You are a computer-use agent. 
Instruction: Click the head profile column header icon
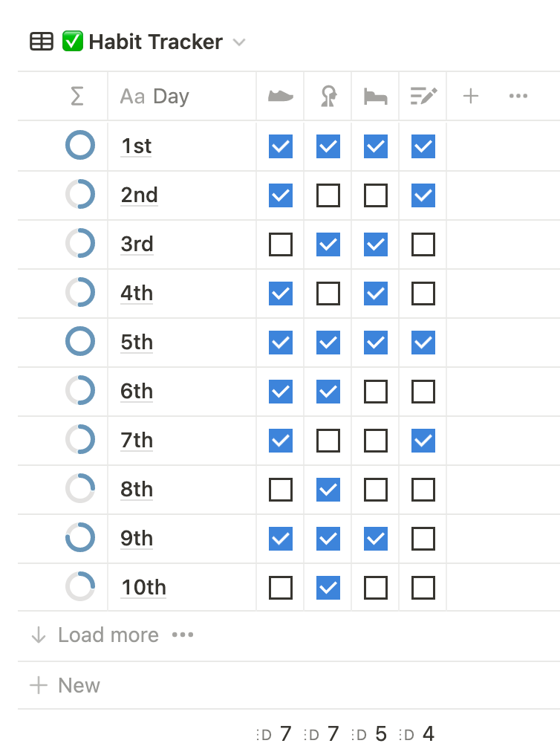tap(328, 96)
